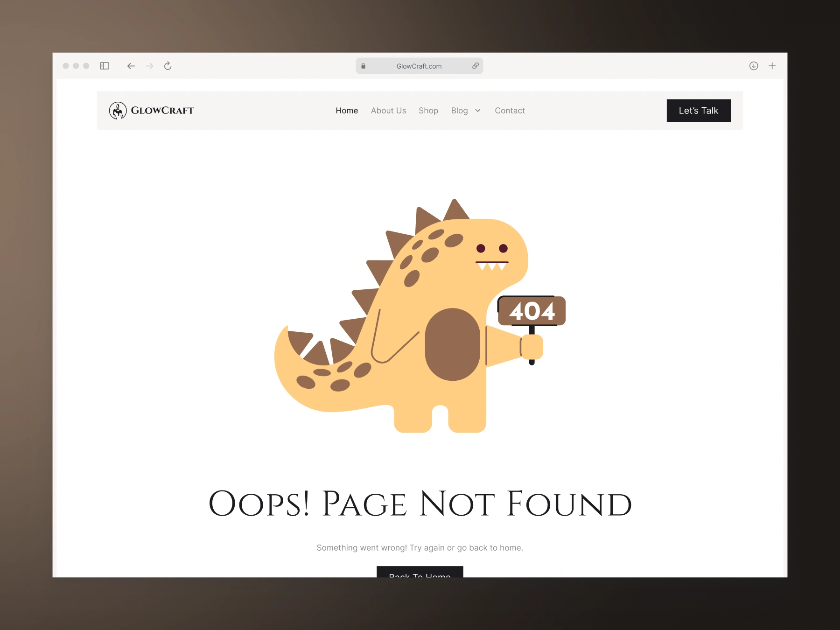Expand the Blog dropdown chevron
The width and height of the screenshot is (840, 630).
pyautogui.click(x=478, y=111)
